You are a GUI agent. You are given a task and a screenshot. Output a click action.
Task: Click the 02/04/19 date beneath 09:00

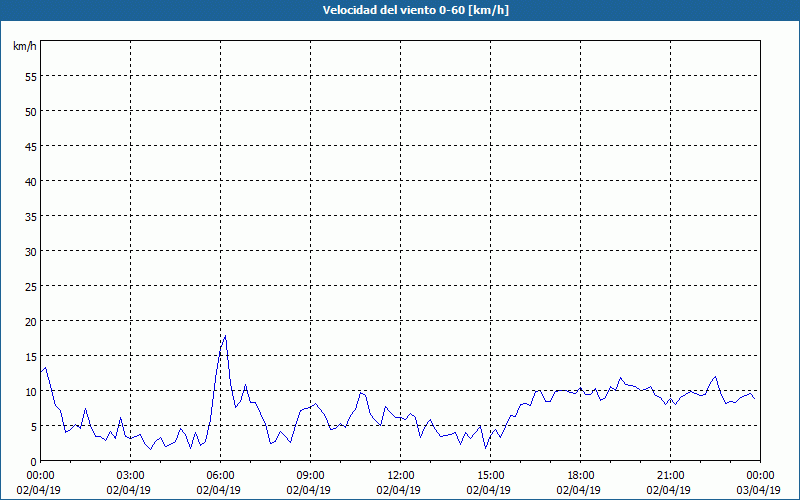pos(308,490)
